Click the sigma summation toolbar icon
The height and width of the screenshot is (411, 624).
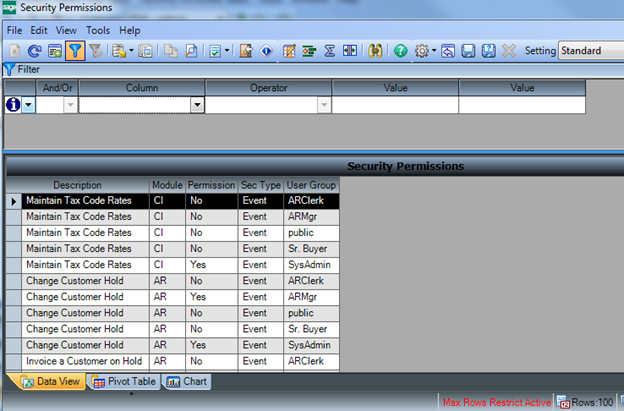tap(329, 50)
